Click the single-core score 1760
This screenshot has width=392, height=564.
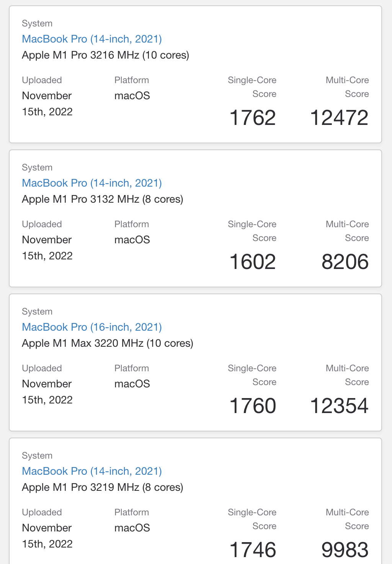pos(253,406)
